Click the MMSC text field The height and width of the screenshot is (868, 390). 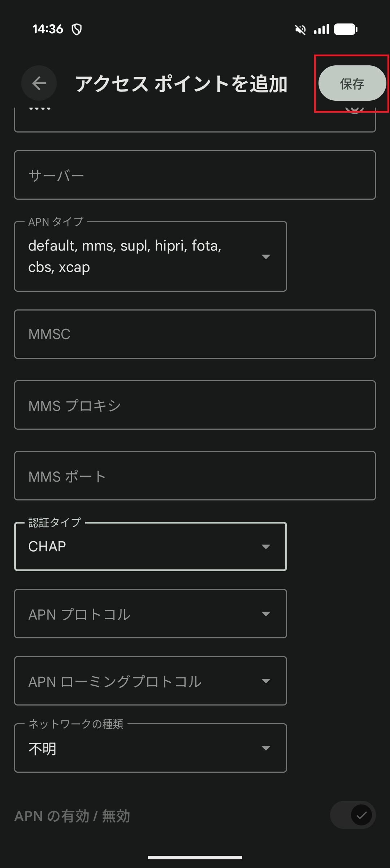195,334
